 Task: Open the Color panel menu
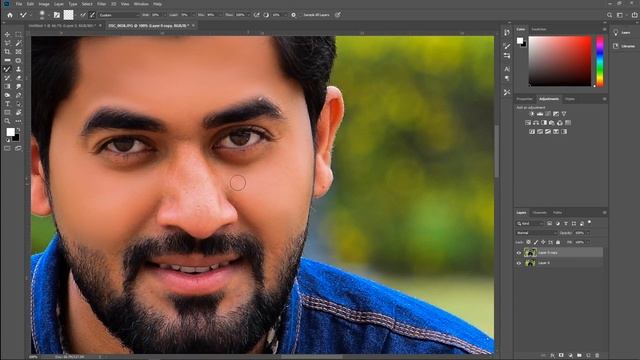604,29
